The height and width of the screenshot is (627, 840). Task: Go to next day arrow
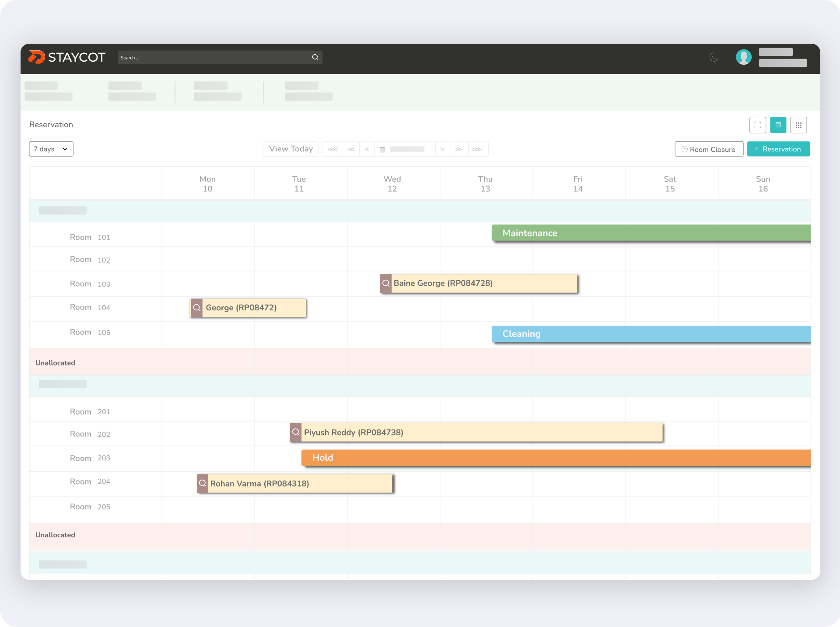click(442, 150)
